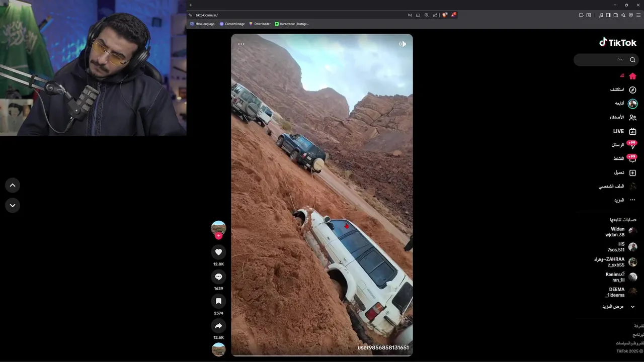Open the VPN shield toolbar icon
Viewport: 644px width, 362px height.
(x=631, y=15)
